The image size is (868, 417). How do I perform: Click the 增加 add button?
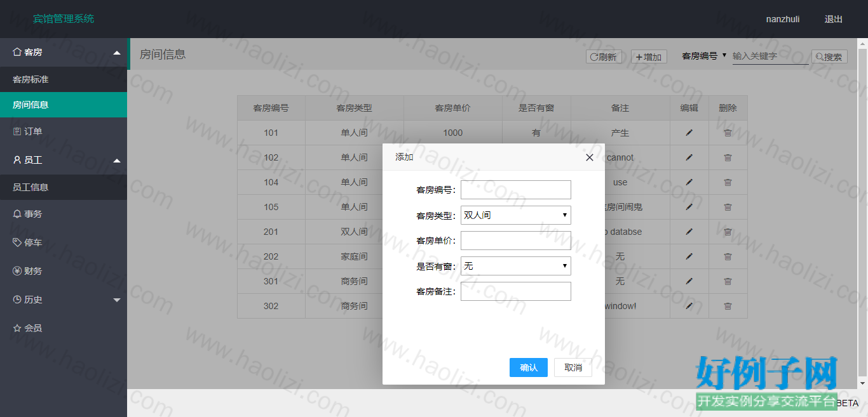pos(649,56)
